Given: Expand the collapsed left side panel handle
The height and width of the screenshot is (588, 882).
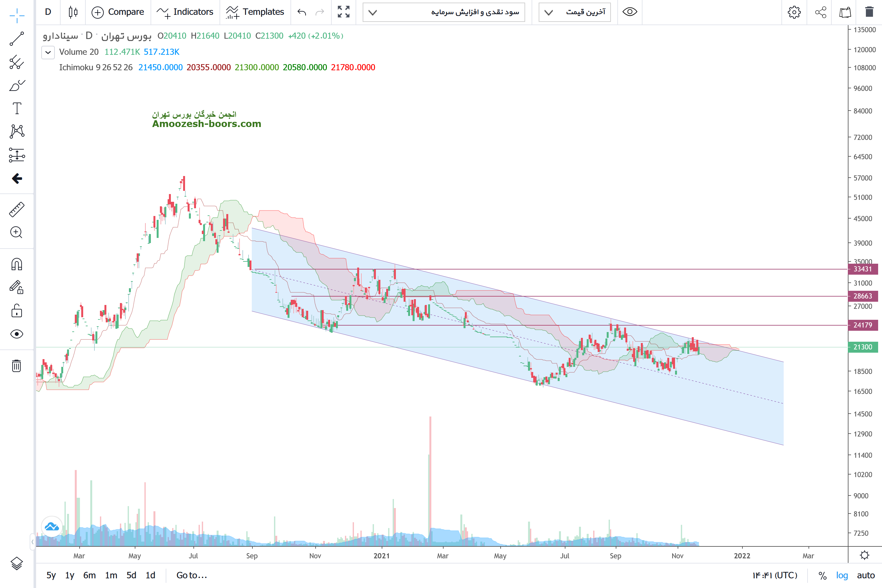Looking at the screenshot, I should (33, 542).
